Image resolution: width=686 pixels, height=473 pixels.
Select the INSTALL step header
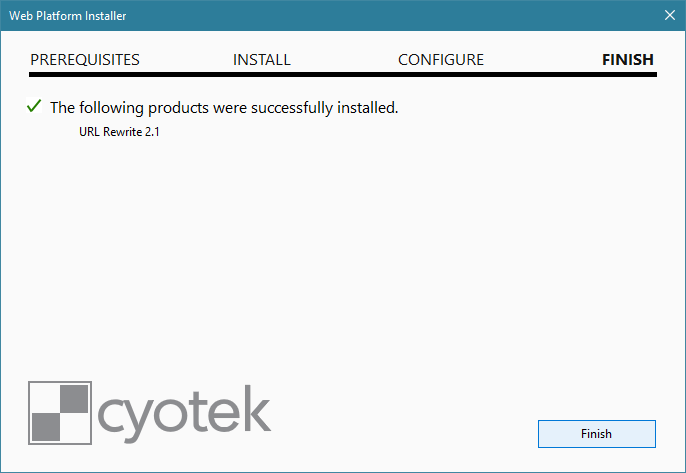pos(262,60)
